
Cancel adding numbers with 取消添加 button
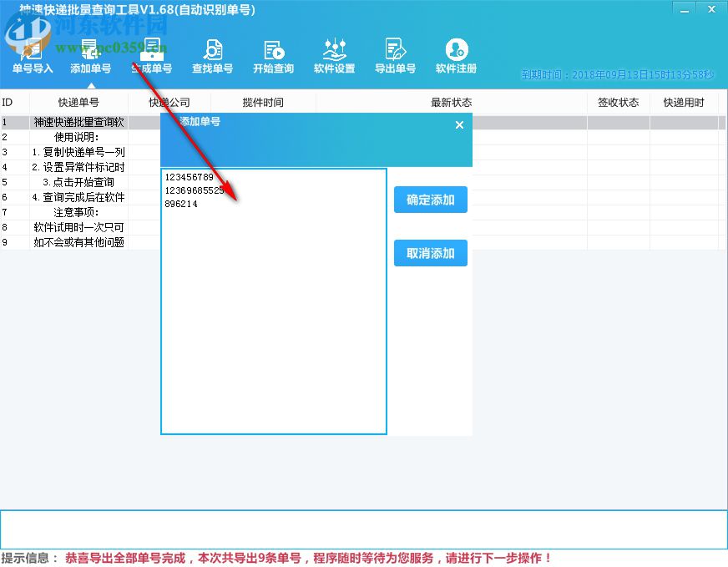430,253
